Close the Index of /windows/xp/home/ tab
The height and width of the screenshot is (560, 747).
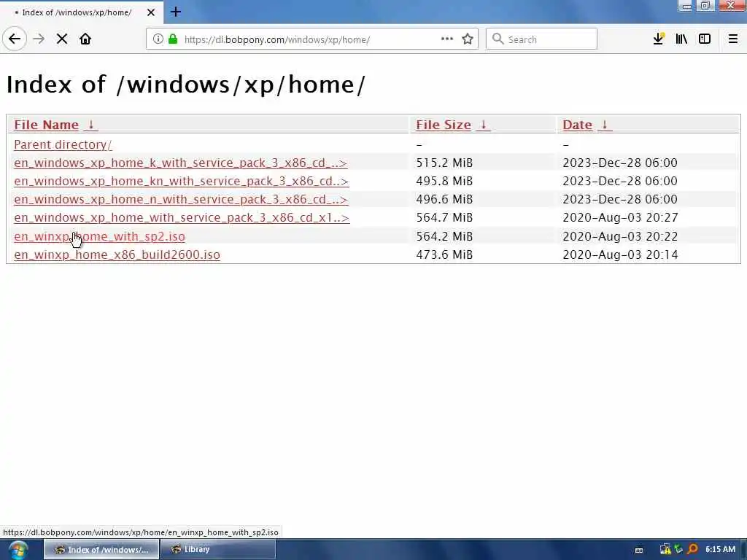[x=151, y=12]
